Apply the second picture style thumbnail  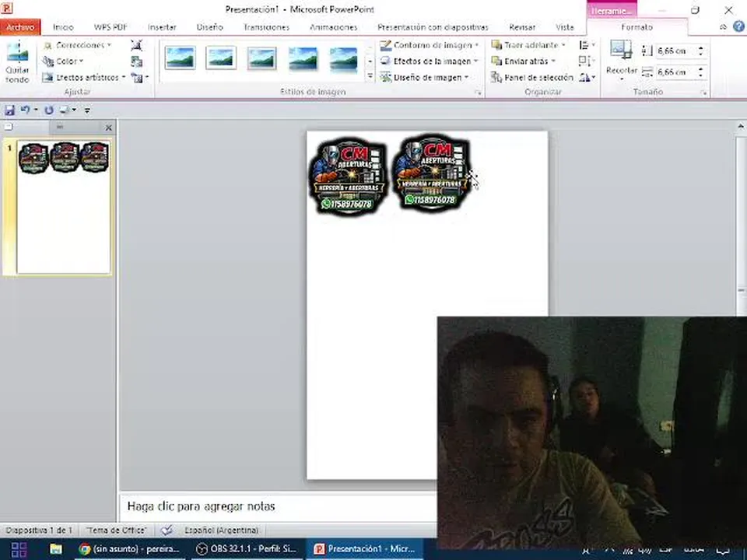[221, 58]
